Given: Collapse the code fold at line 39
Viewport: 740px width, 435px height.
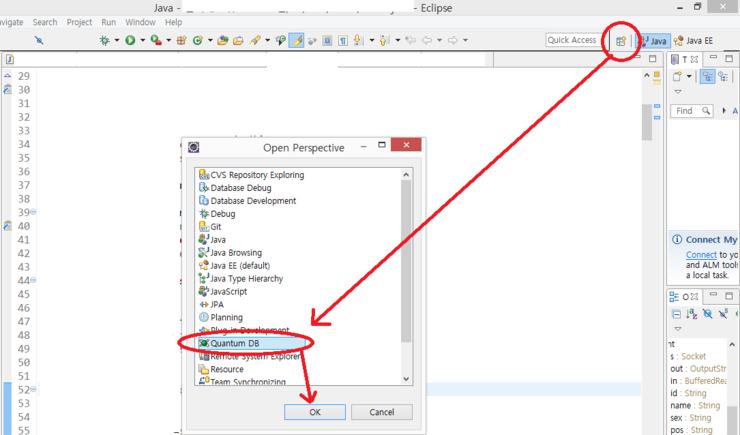Looking at the screenshot, I should pyautogui.click(x=32, y=213).
